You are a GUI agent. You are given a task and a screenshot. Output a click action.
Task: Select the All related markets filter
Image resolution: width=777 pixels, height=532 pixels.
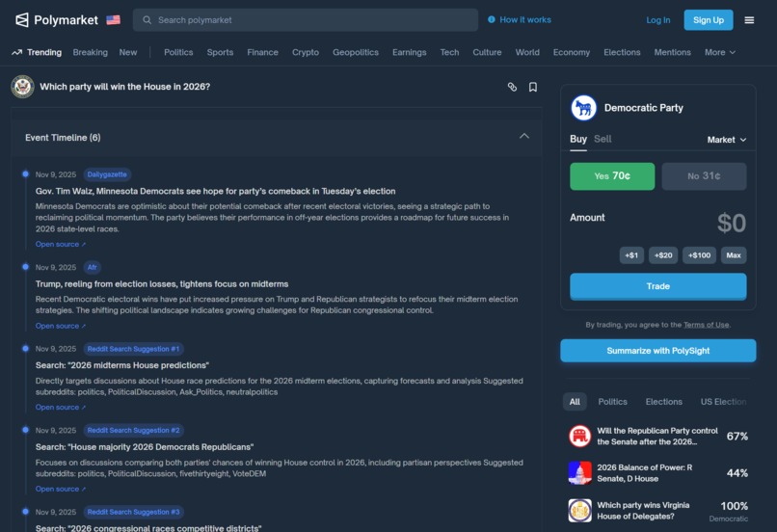[575, 402]
